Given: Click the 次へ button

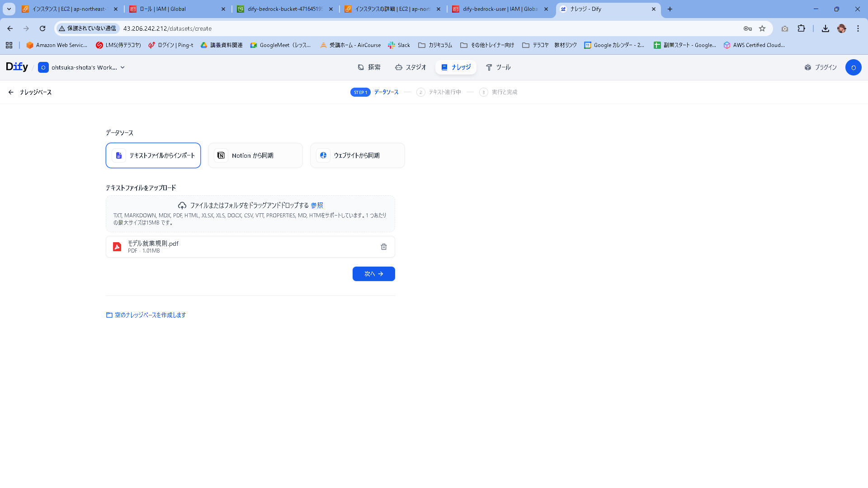Looking at the screenshot, I should pos(373,274).
